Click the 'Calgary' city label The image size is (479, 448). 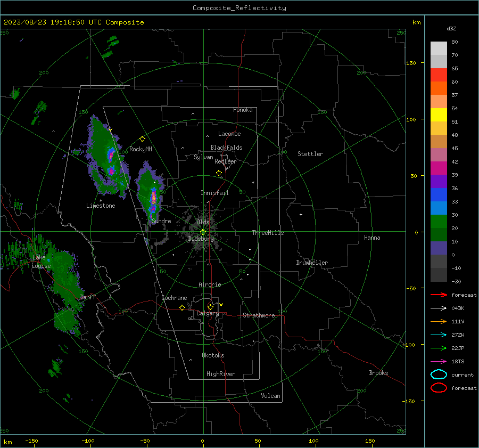[208, 313]
